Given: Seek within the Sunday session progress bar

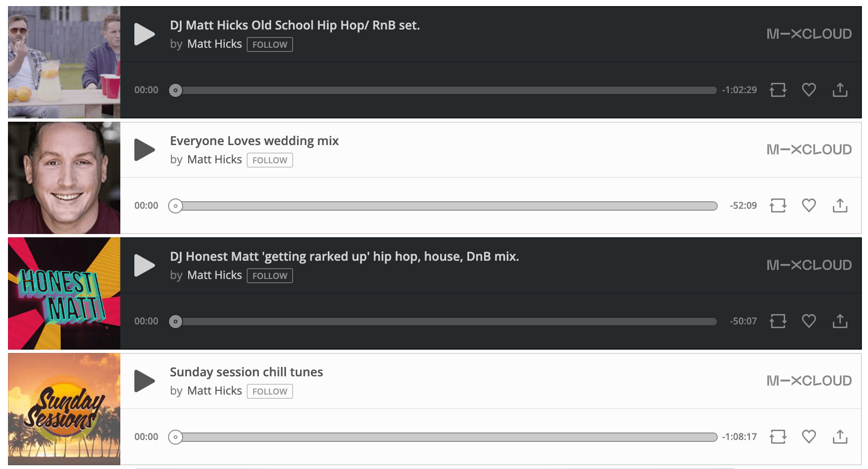Looking at the screenshot, I should [x=445, y=437].
